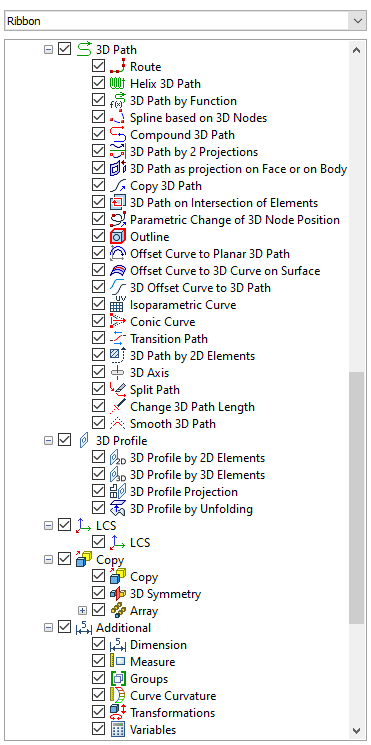Click the Copy 3D Path icon

tap(117, 186)
